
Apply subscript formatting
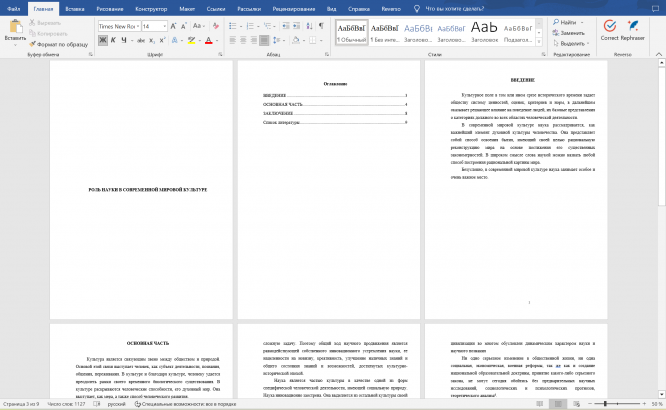tap(152, 40)
